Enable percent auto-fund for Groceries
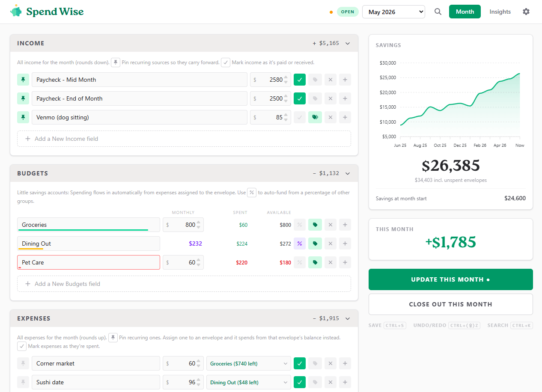This screenshot has width=542, height=392. click(x=300, y=225)
